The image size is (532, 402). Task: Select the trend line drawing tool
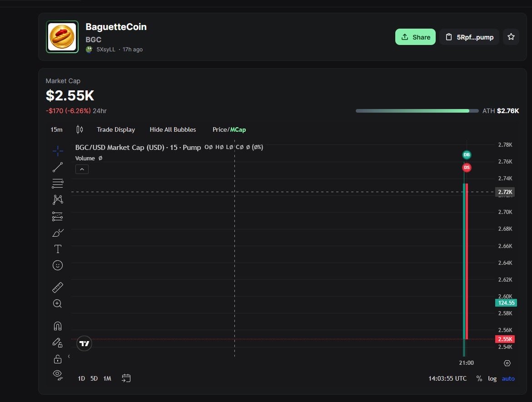click(58, 167)
